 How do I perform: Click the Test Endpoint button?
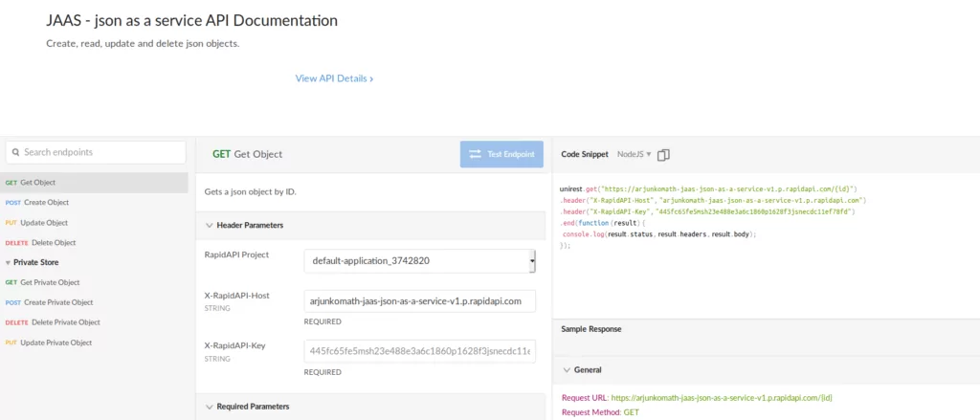501,154
